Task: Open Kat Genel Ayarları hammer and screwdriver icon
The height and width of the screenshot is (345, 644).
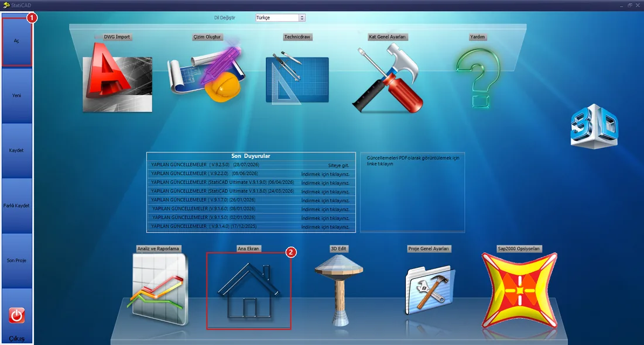Action: pos(388,78)
